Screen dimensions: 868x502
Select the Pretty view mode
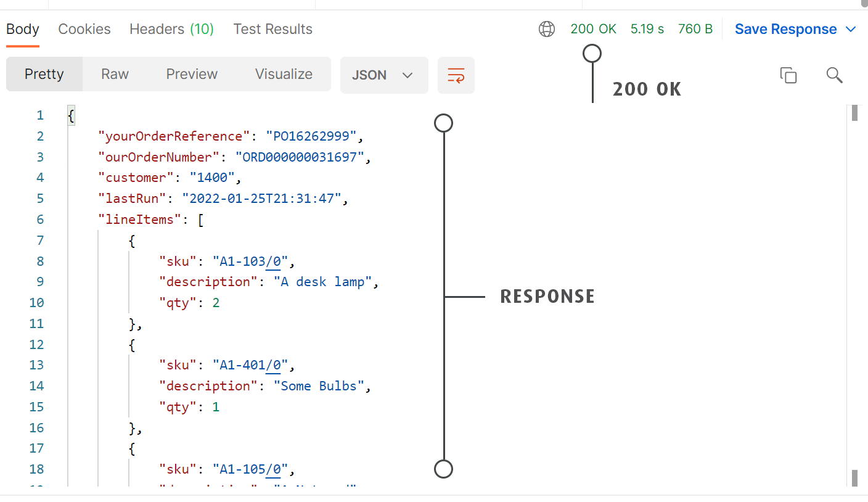(44, 74)
